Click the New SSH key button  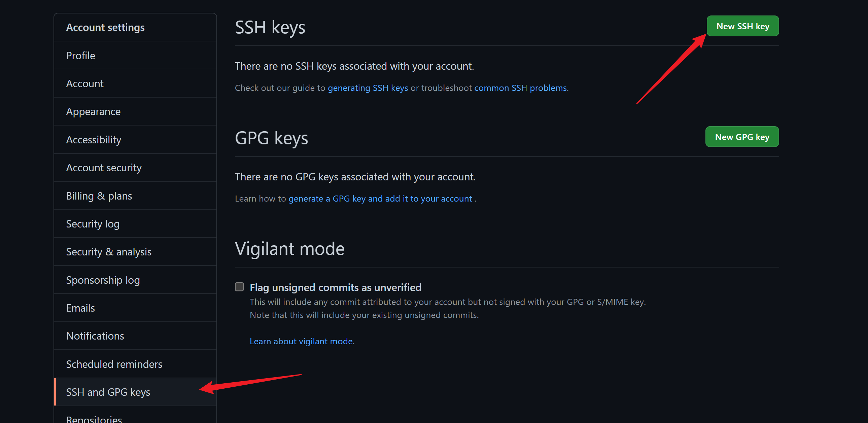(x=742, y=26)
